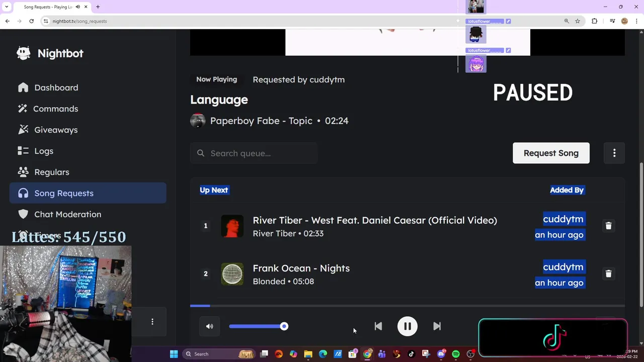This screenshot has height=362, width=644.
Task: Open a new browser tab
Action: (98, 7)
